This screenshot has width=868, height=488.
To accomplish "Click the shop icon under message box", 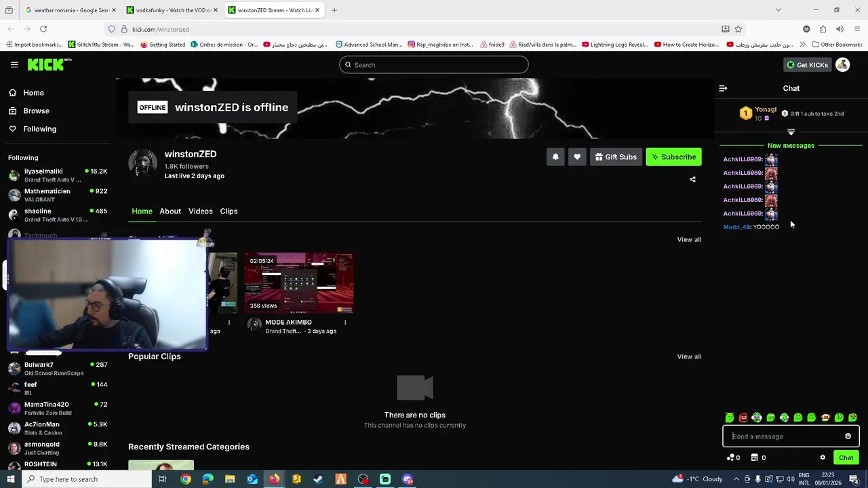I will point(754,457).
